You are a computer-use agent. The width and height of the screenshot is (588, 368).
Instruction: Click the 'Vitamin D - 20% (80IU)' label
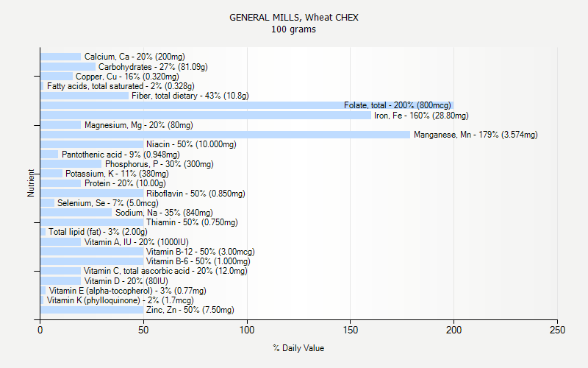click(126, 281)
